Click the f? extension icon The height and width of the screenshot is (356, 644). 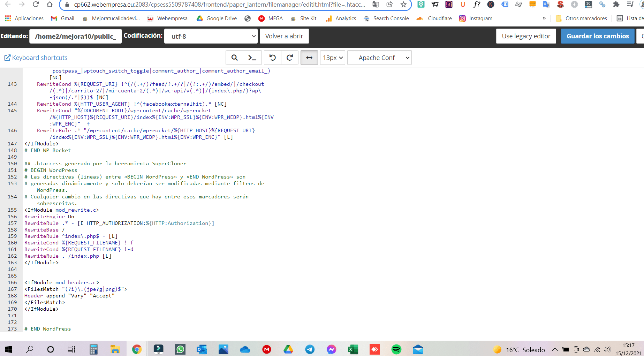477,5
